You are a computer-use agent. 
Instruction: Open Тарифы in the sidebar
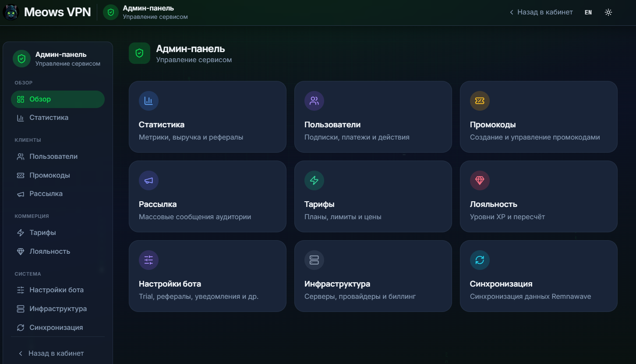pos(58,233)
